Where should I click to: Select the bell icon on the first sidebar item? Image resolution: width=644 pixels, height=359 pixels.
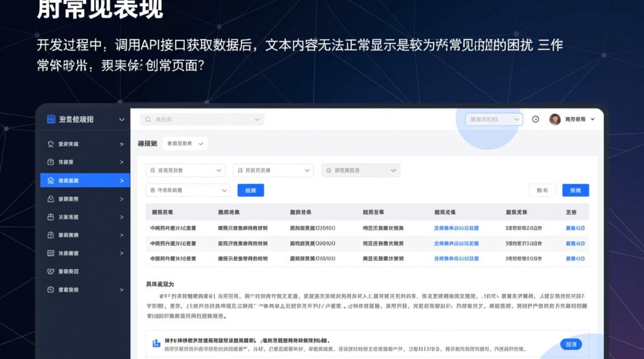pos(51,144)
